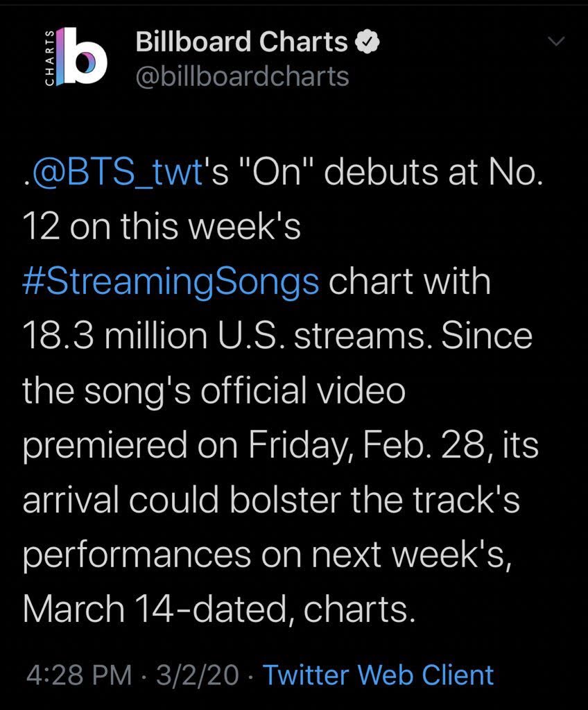
Task: Open the #StreamingSongs hashtag
Action: 171,283
